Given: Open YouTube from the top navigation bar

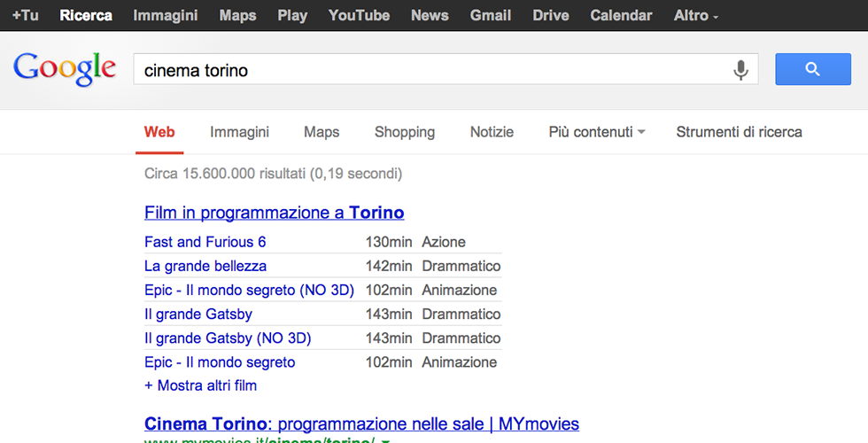Looking at the screenshot, I should 359,15.
